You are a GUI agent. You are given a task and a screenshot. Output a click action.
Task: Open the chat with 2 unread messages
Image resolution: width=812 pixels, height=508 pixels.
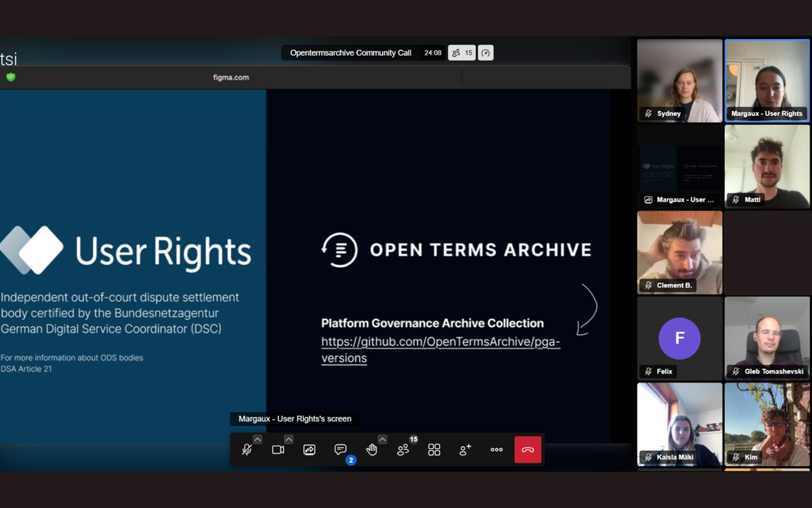coord(340,449)
